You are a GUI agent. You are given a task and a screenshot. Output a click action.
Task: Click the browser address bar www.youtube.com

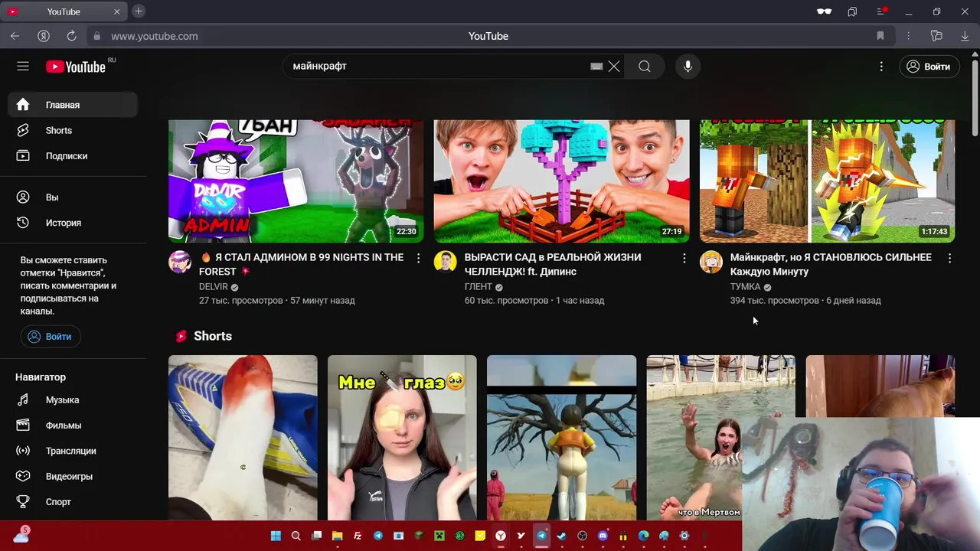coord(155,36)
